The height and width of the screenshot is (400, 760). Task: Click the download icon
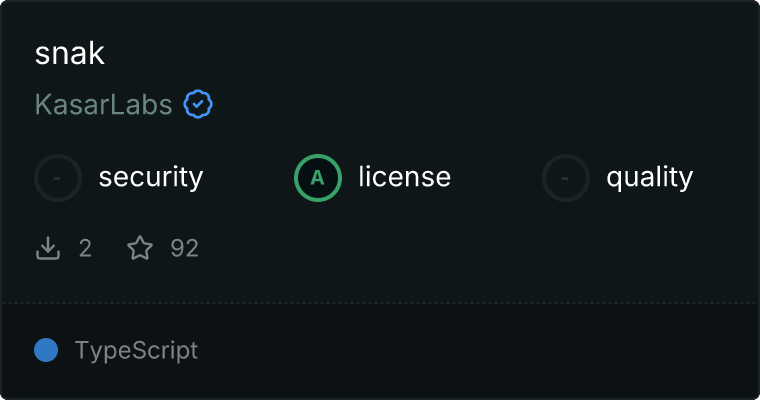coord(48,248)
